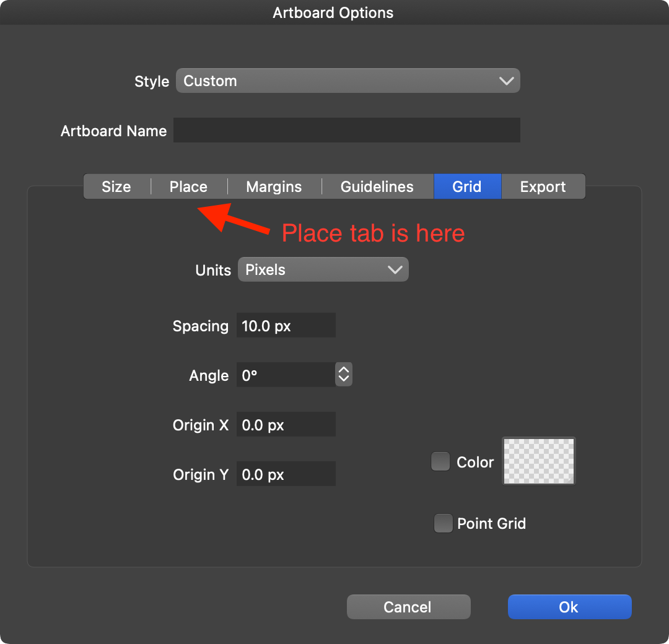Expand the Units dropdown showing Pixels

click(x=323, y=270)
